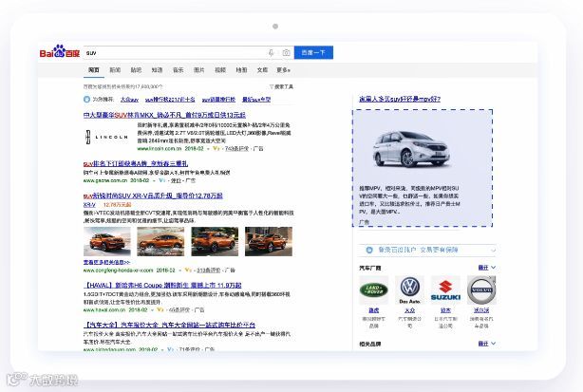583x392 pixels.
Task: Click the V verification icon on HAVAL result
Action: [x=160, y=309]
